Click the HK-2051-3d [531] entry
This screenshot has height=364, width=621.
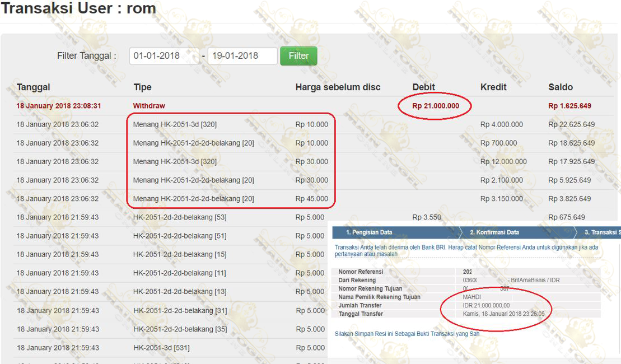[x=161, y=348]
